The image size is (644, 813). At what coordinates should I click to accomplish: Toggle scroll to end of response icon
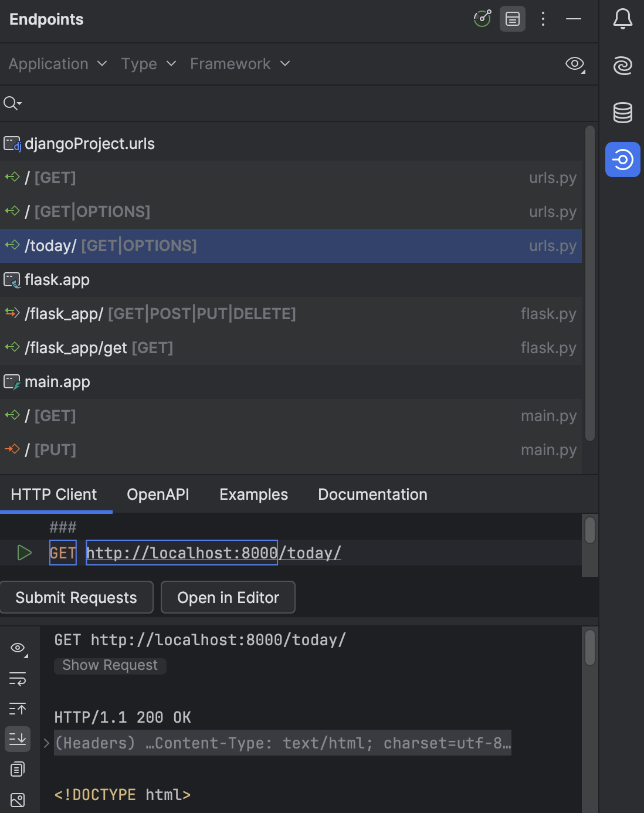click(18, 739)
